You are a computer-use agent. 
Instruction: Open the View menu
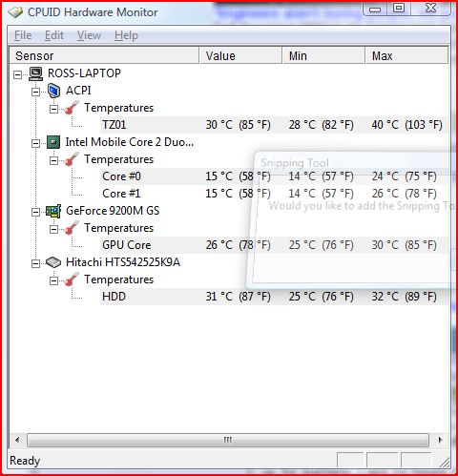89,35
